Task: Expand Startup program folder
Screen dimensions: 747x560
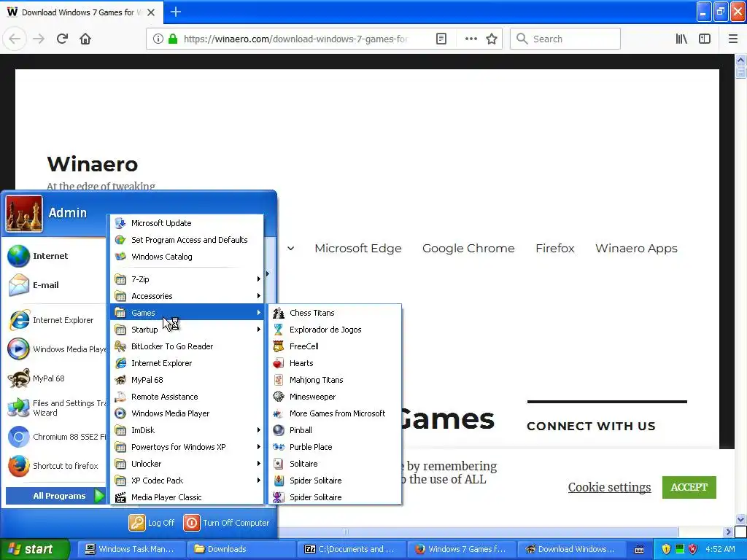Action: click(187, 330)
